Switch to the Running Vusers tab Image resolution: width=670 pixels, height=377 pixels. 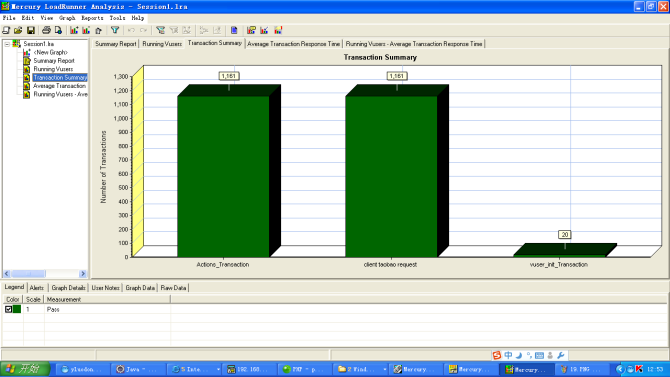pos(162,44)
